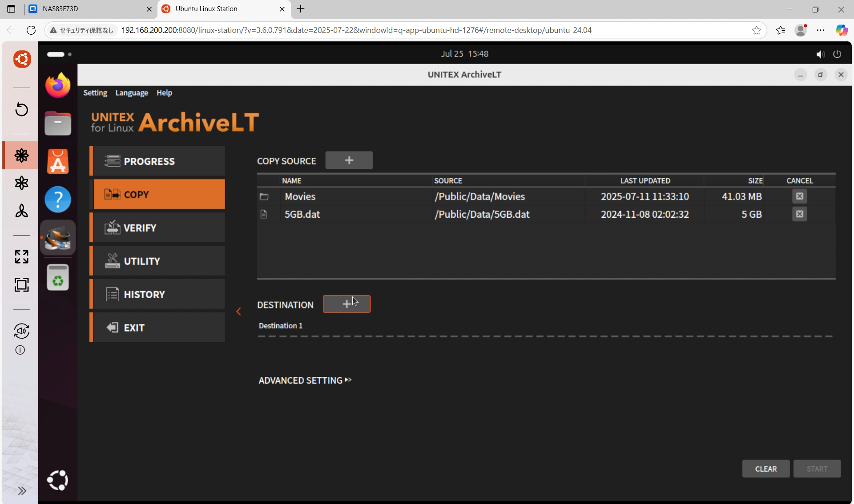The width and height of the screenshot is (854, 504).
Task: Click ArchiveLT app icon in dock
Action: point(58,238)
